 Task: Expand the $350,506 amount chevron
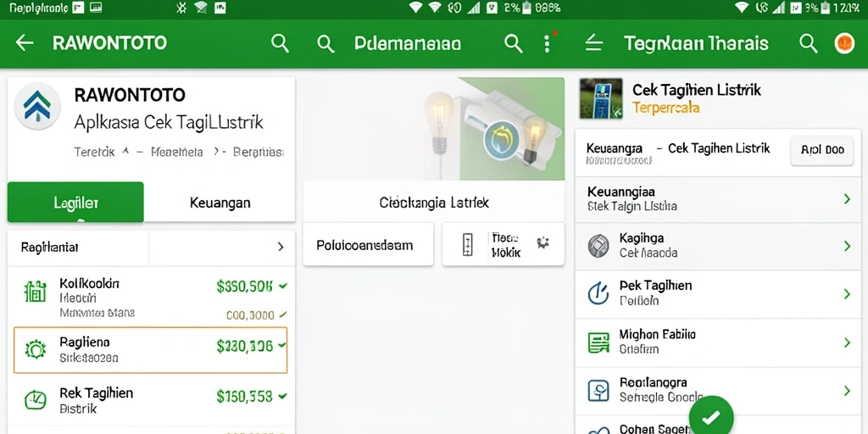click(x=283, y=287)
